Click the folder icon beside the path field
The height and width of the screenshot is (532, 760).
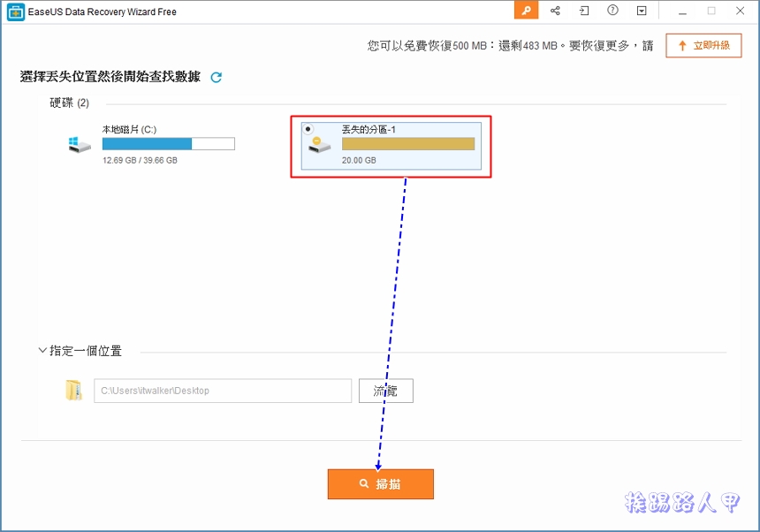pos(73,391)
